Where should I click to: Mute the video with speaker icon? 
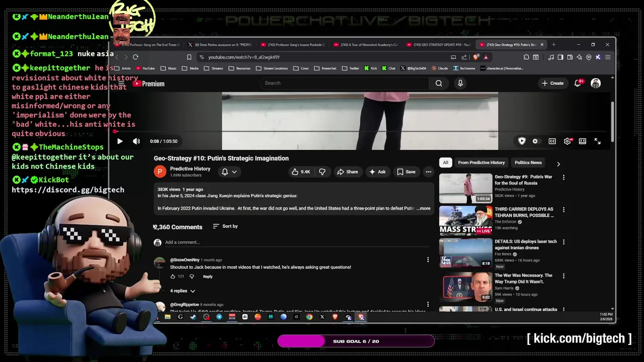136,141
